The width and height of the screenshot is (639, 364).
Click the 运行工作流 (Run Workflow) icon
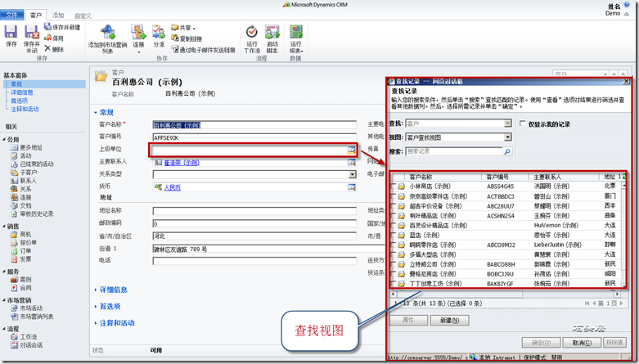(252, 31)
